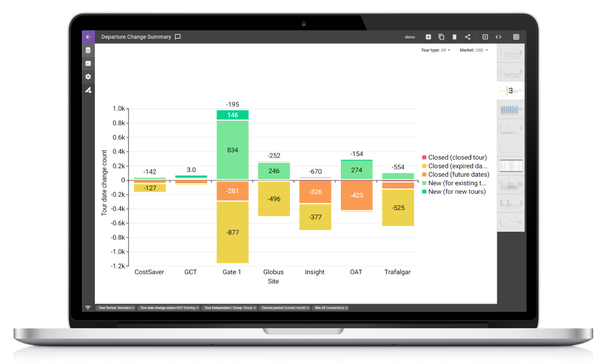Toggle Closed (closed tour) legend series
This screenshot has height=364, width=607.
pos(454,157)
